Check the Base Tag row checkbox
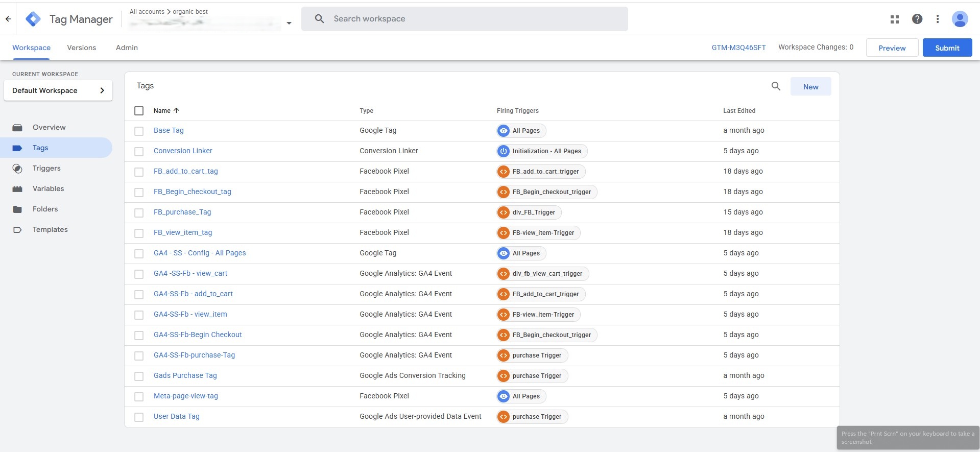980x452 pixels. (x=139, y=131)
